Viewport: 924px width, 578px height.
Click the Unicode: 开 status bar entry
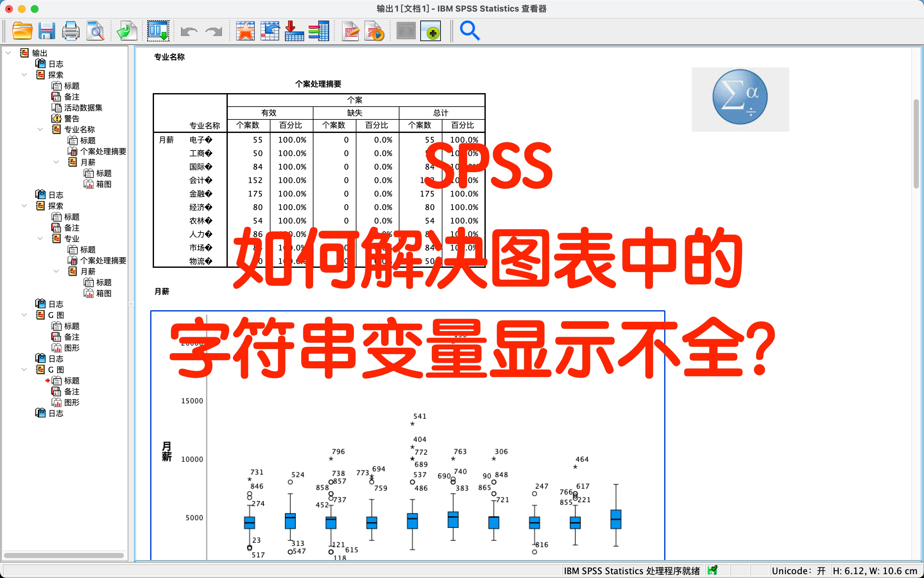[798, 571]
